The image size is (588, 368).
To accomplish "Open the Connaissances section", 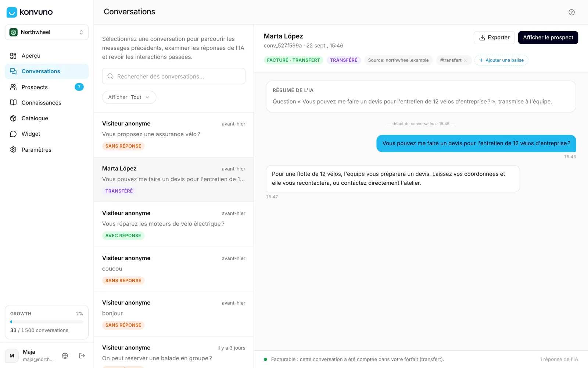I will pyautogui.click(x=47, y=103).
